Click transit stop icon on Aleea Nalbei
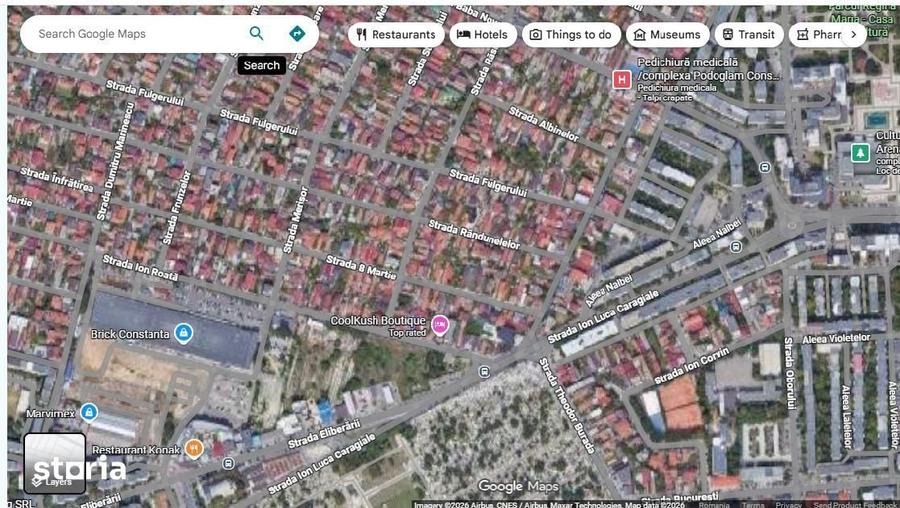Screen dimensions: 900x508 736,247
